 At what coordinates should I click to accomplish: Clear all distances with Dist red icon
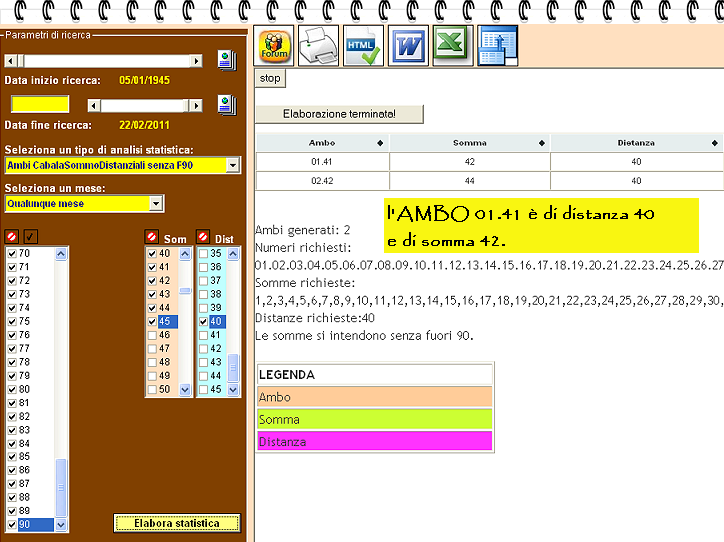click(x=203, y=238)
